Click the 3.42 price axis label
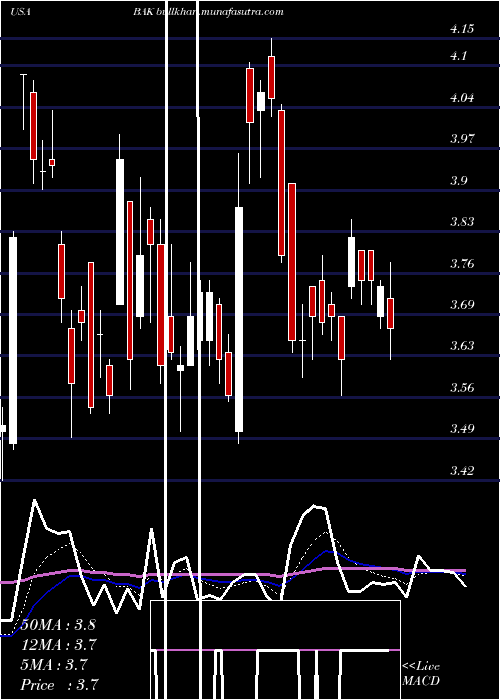The image size is (500, 700). (462, 471)
